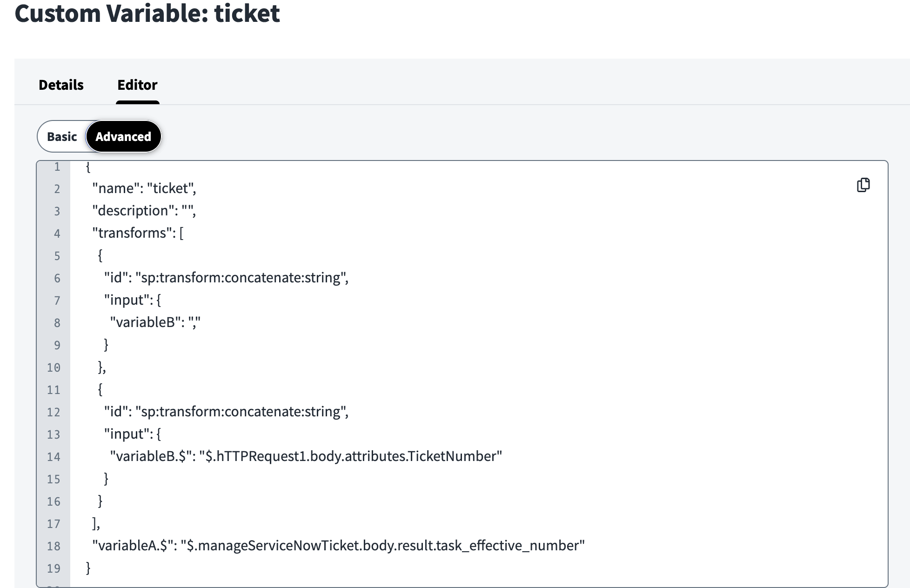Click the second concatenate:string id line
The height and width of the screenshot is (588, 910).
point(226,412)
